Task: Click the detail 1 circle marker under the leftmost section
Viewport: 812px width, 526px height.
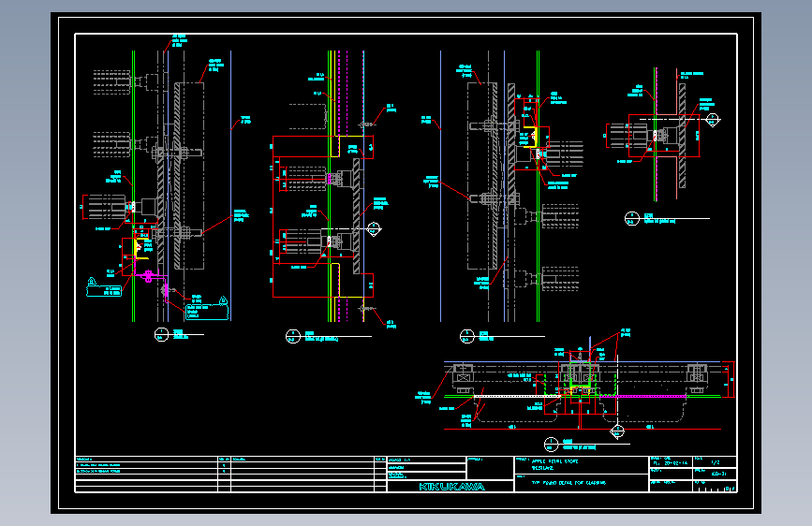Action: click(162, 334)
